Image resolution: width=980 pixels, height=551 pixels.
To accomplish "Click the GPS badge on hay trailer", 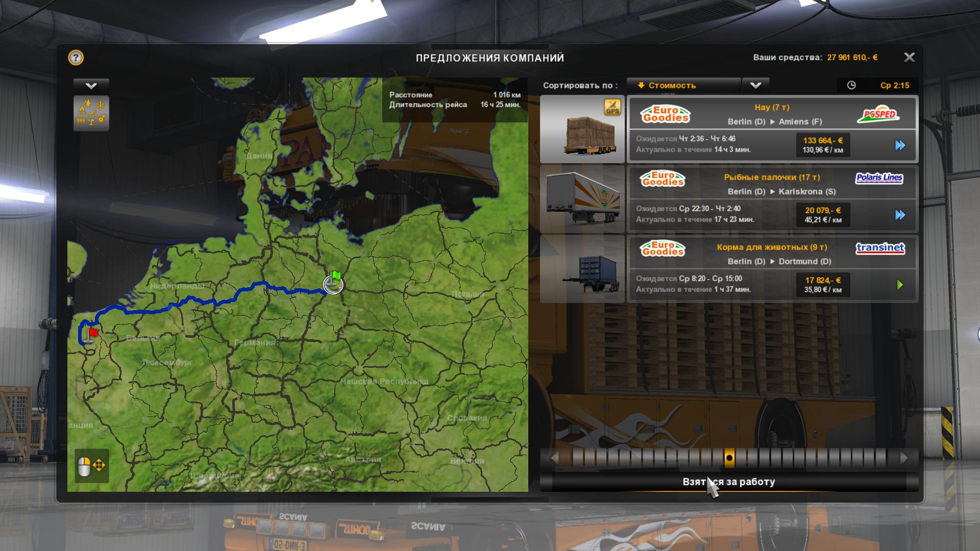I will [612, 107].
